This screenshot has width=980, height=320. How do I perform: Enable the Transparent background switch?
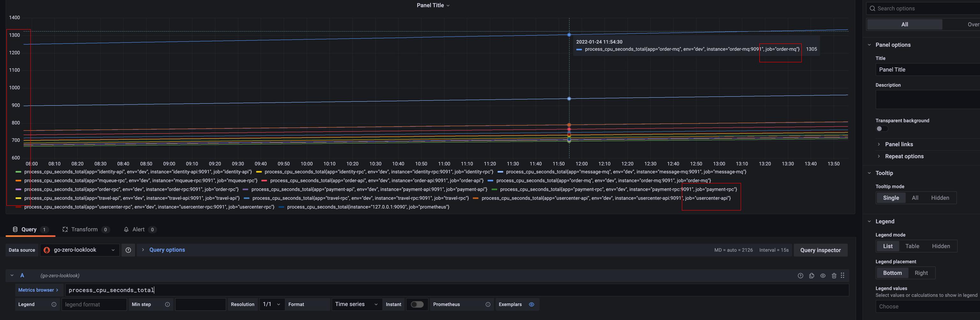[x=881, y=129]
